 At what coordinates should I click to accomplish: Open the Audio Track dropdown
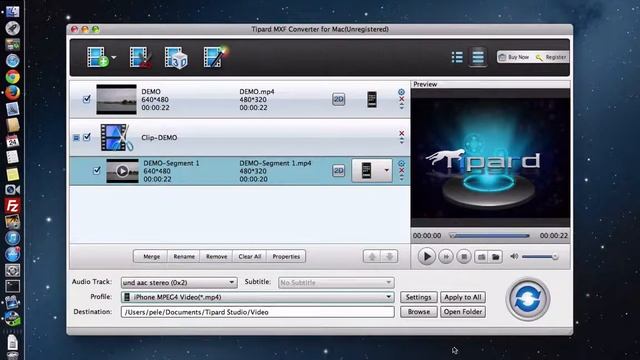point(179,282)
